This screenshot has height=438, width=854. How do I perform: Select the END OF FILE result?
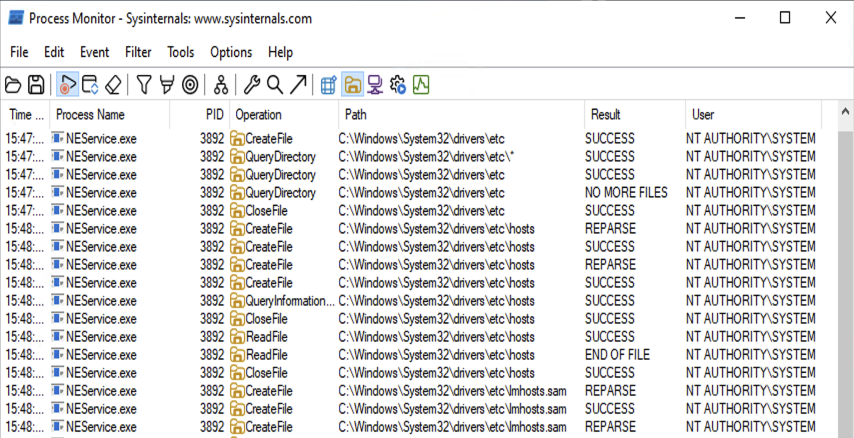click(x=617, y=355)
